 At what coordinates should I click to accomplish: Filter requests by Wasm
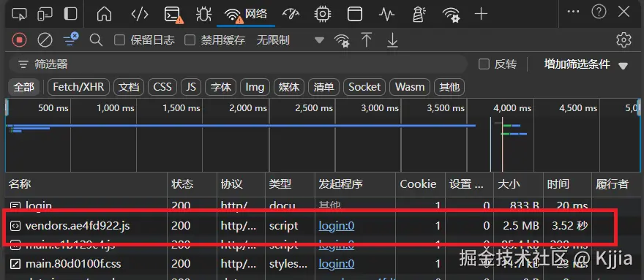[x=410, y=87]
